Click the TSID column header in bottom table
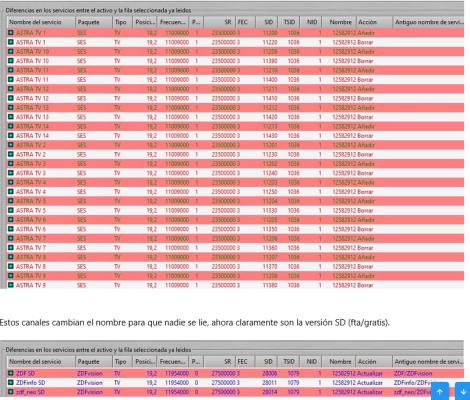 click(289, 361)
